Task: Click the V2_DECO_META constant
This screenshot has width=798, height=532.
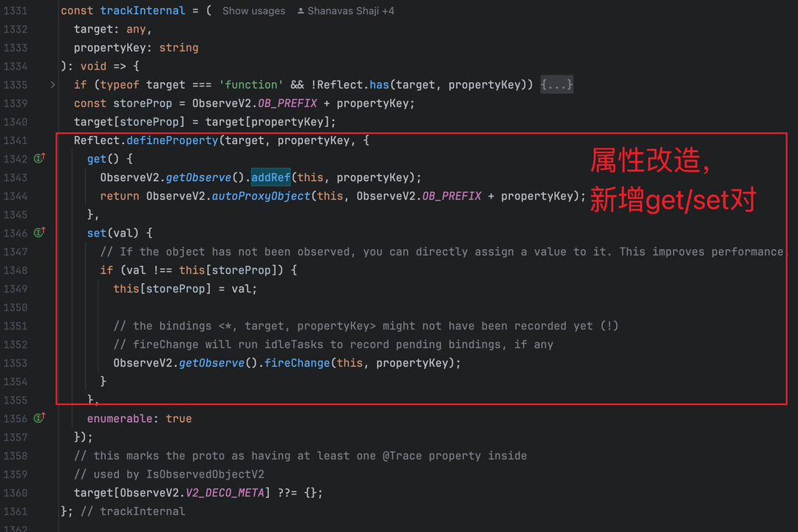Action: click(x=225, y=493)
